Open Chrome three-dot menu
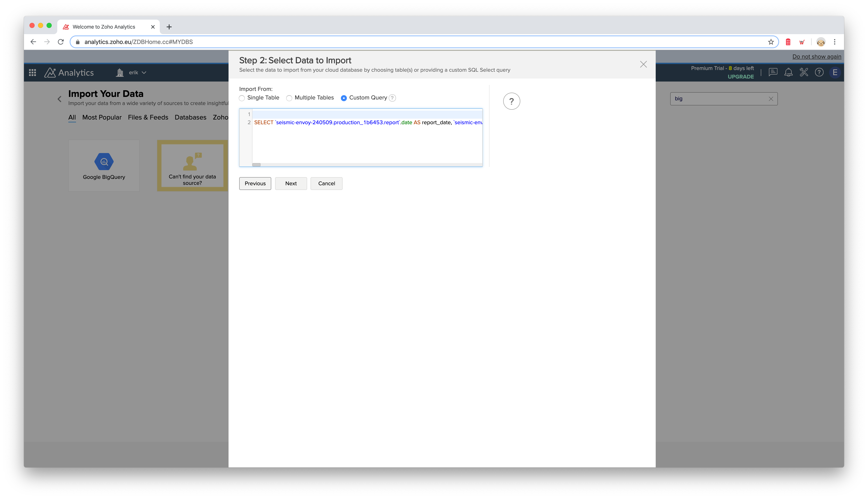868x499 pixels. click(x=835, y=42)
